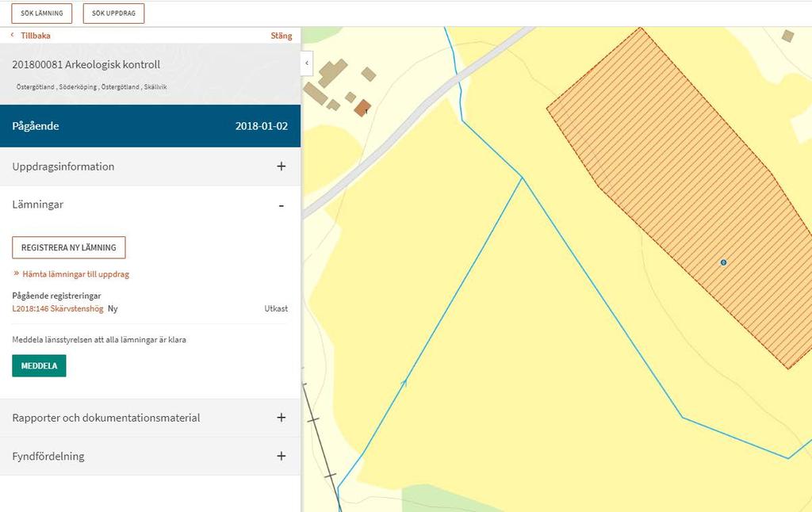Image resolution: width=812 pixels, height=512 pixels.
Task: Click title 201800081 Arkeologisk kontroll
Action: coord(86,65)
